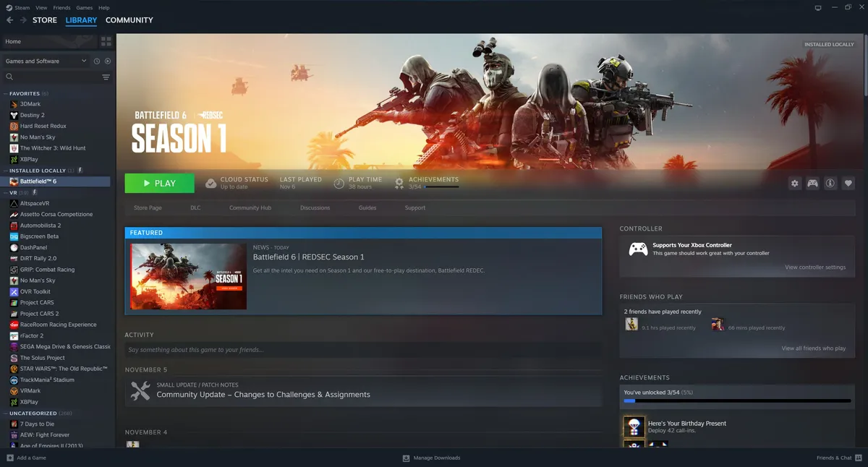Click the Destiny 2 game icon
The width and height of the screenshot is (868, 467).
click(14, 115)
